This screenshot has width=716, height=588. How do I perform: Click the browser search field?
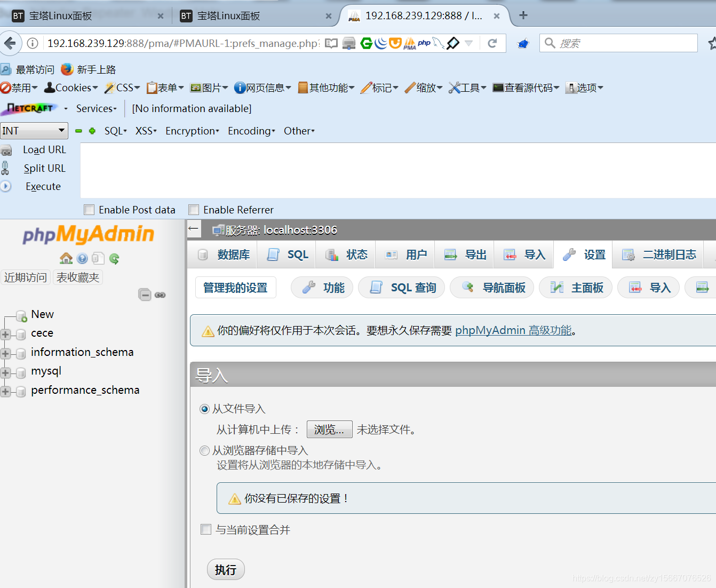[619, 43]
